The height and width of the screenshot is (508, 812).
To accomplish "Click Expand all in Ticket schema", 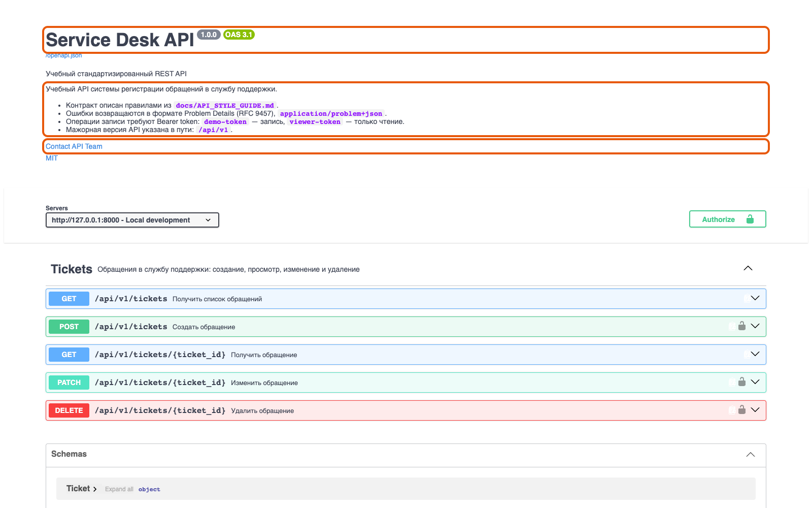I will [x=119, y=489].
